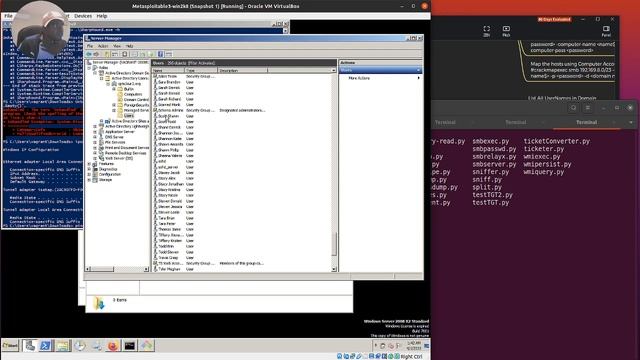
Task: Open View menu in Server Manager
Action: (117, 46)
